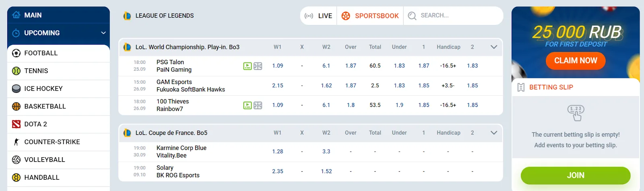This screenshot has width=644, height=191.
Task: Click the League of Legends header icon
Action: click(x=127, y=16)
